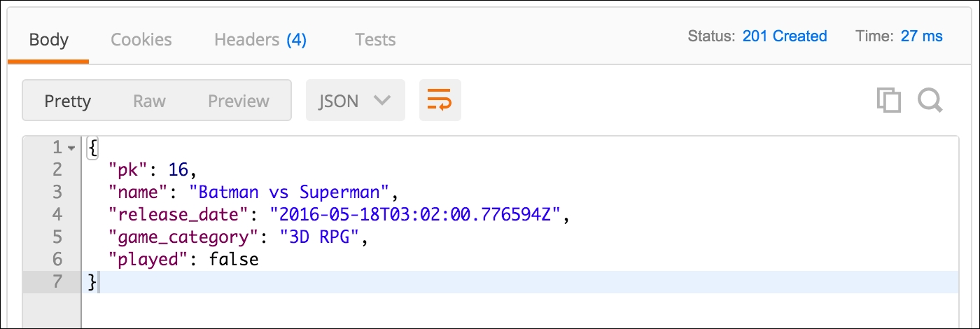The width and height of the screenshot is (980, 329).
Task: Switch to Raw view mode
Action: [x=149, y=101]
